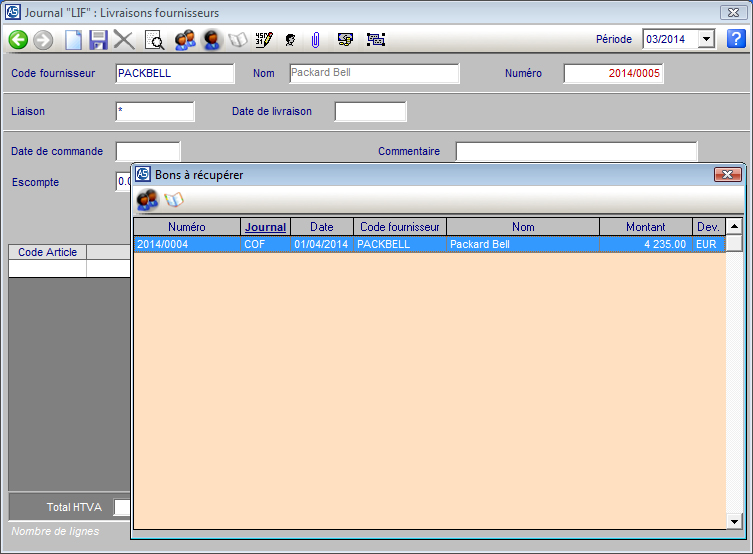This screenshot has height=554, width=753.
Task: Click the paperclip attachment icon
Action: click(314, 40)
